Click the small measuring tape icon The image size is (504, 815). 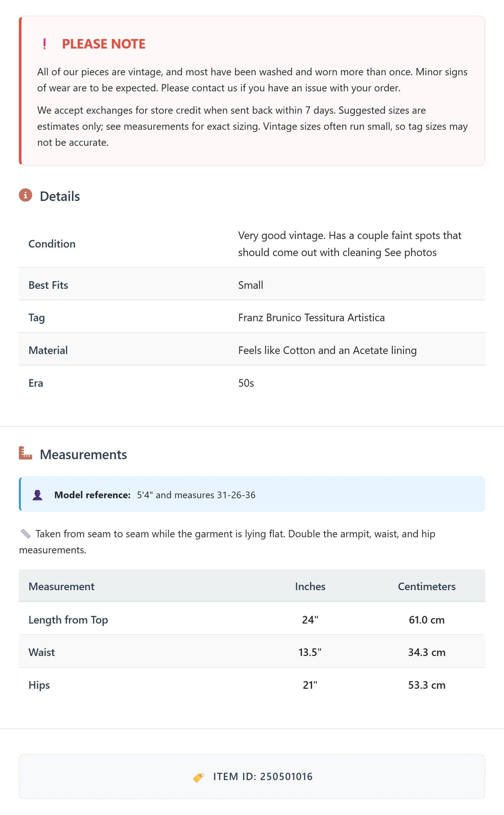[25, 534]
